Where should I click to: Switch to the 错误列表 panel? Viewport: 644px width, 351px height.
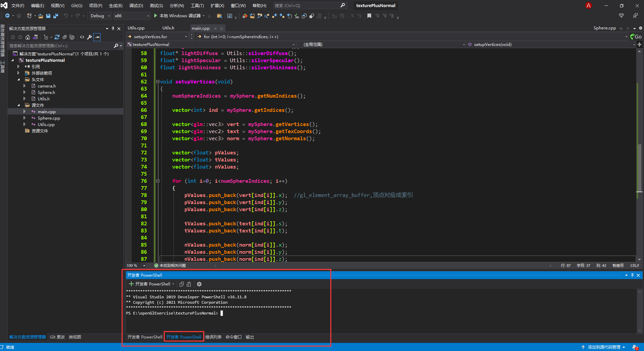tap(213, 337)
